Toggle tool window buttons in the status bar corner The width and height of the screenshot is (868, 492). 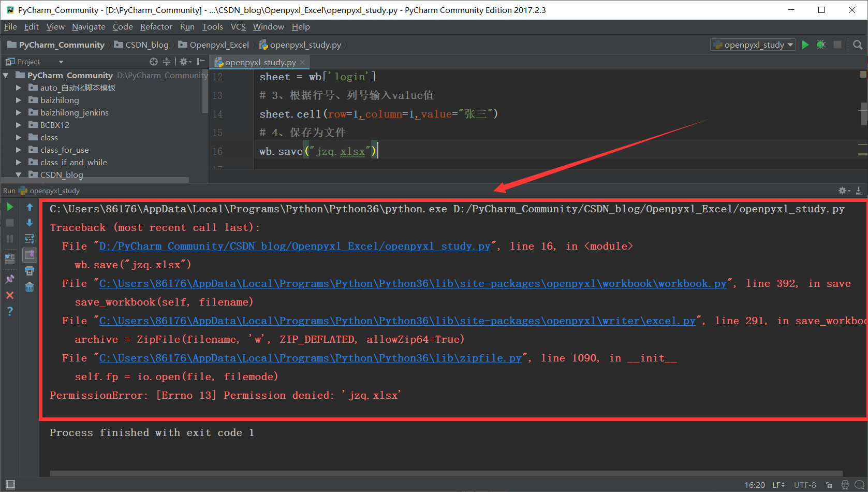point(10,485)
